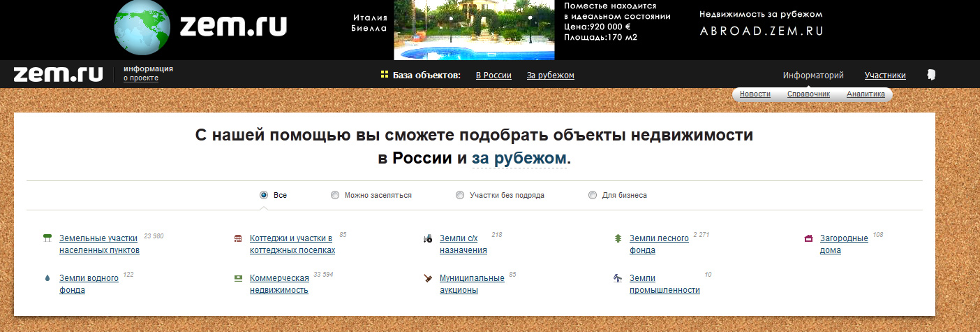Screen dimensions: 980x332
Task: Click the count 23 980 beside Земельные участки
Action: [x=154, y=236]
